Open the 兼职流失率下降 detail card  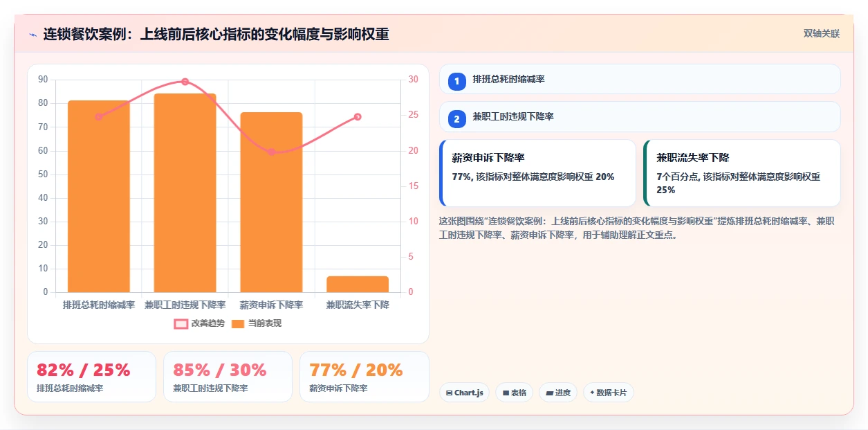[742, 173]
